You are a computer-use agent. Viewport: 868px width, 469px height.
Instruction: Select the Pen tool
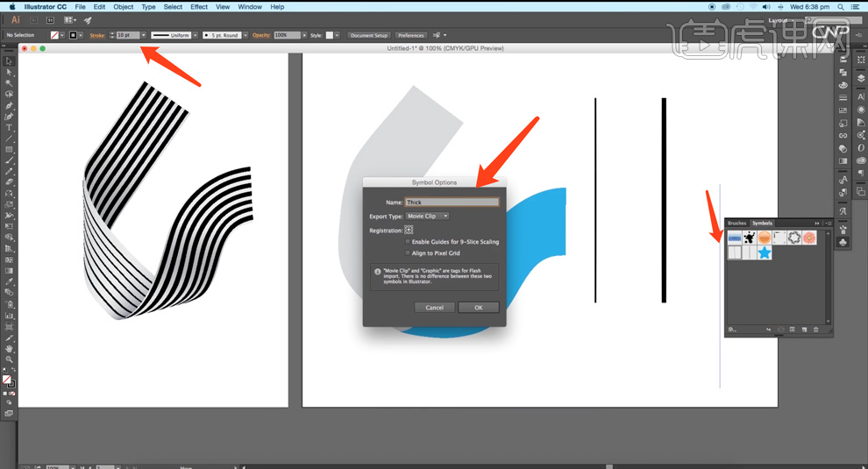9,105
